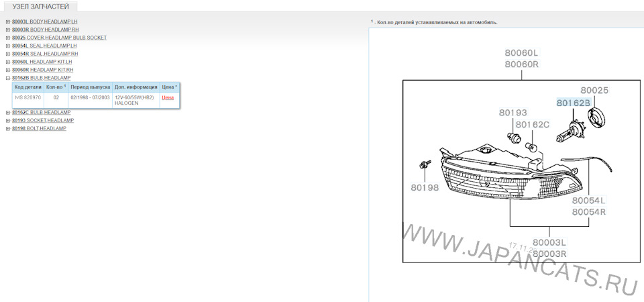
Task: Open the 80060R HEADLAMP KIT,RH link
Action: (x=43, y=70)
